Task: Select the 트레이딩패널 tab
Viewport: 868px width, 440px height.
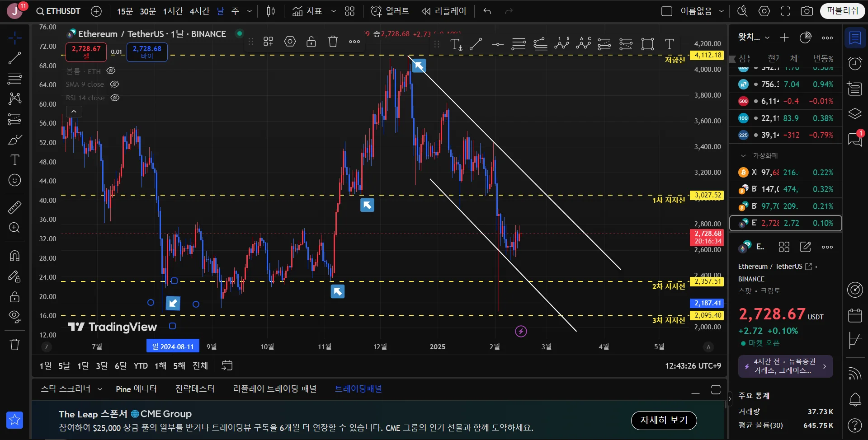Action: point(359,389)
